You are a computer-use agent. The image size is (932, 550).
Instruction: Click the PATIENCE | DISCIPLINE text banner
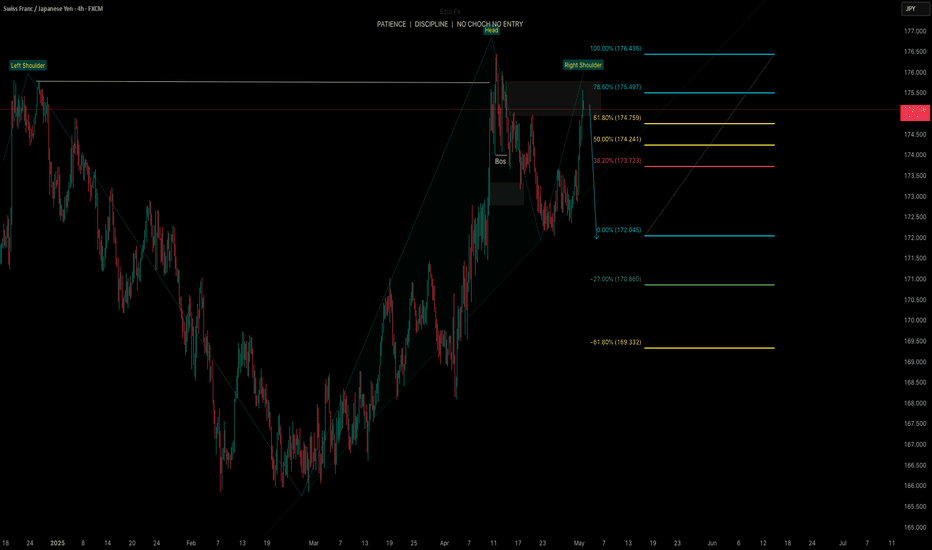pyautogui.click(x=450, y=24)
